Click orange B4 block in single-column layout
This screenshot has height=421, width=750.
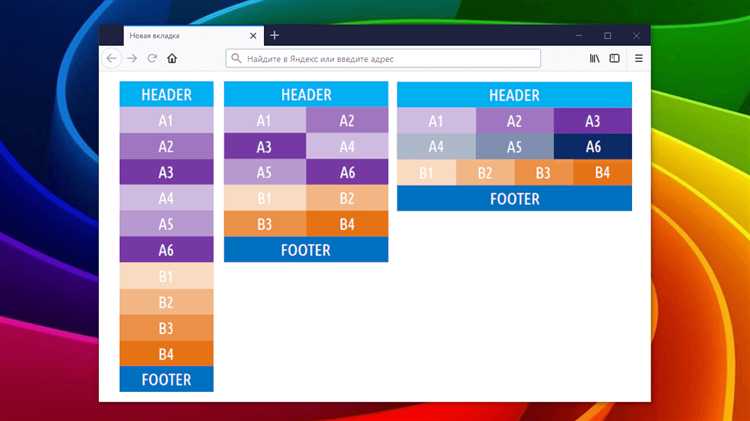(166, 354)
